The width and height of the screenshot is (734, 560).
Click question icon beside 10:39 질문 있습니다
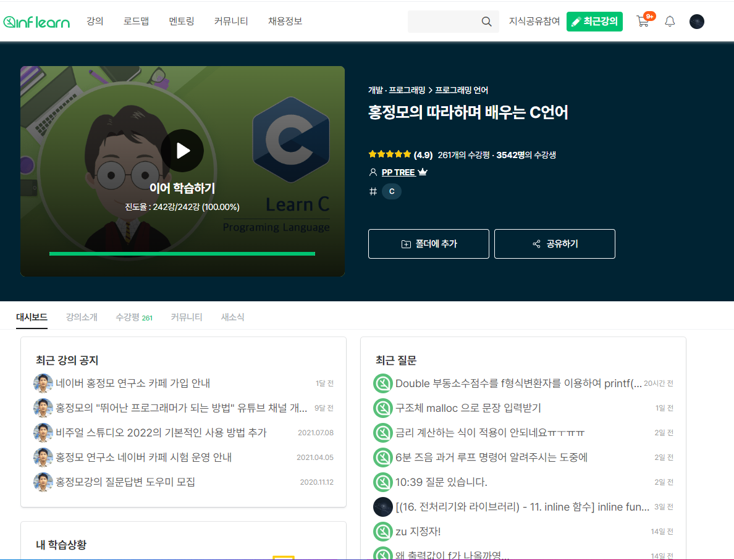tap(383, 482)
